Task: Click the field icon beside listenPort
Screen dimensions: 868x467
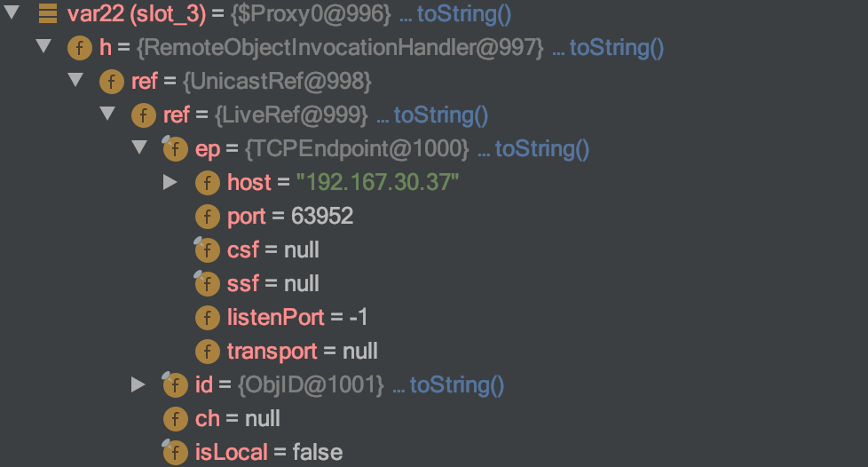Action: (x=208, y=318)
